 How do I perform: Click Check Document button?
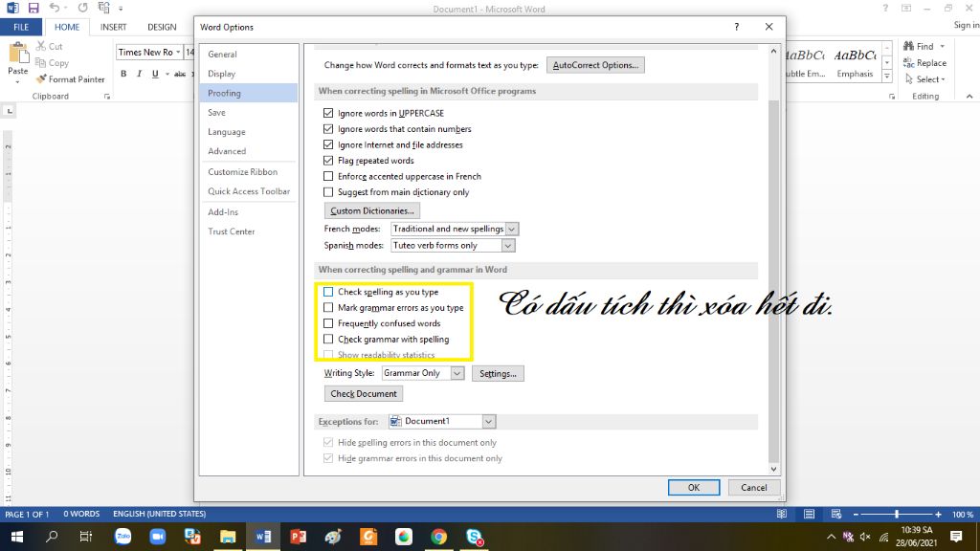coord(363,393)
